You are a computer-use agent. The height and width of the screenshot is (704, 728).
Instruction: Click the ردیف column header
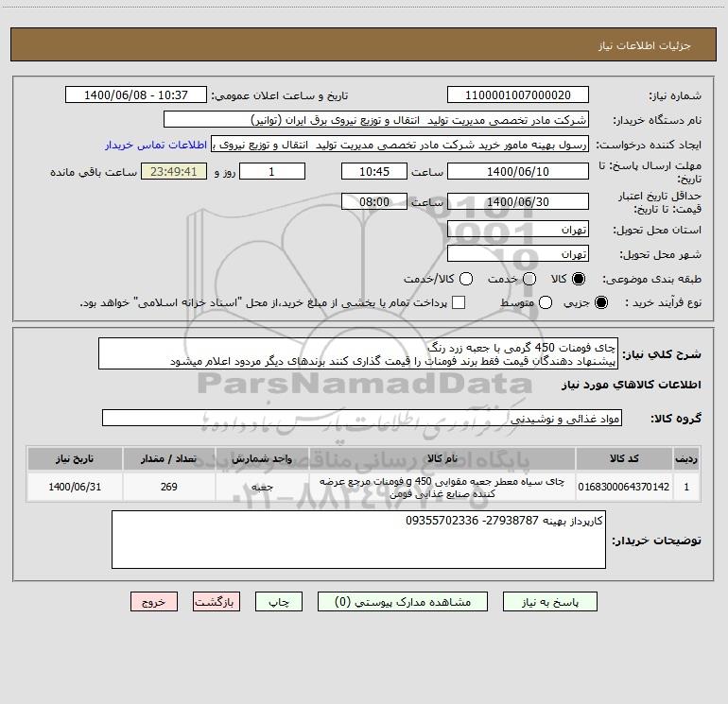point(686,459)
